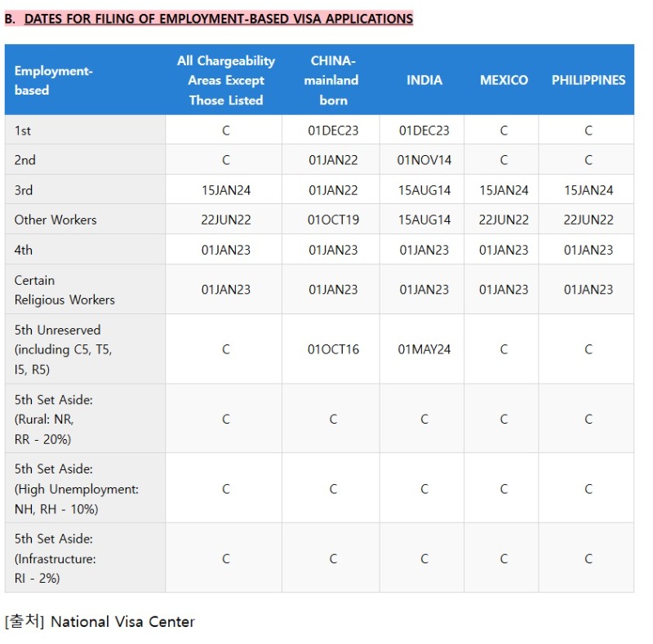Select the Infrastructure set aside row label
Viewport: 653px width, 644px height.
pos(55,558)
